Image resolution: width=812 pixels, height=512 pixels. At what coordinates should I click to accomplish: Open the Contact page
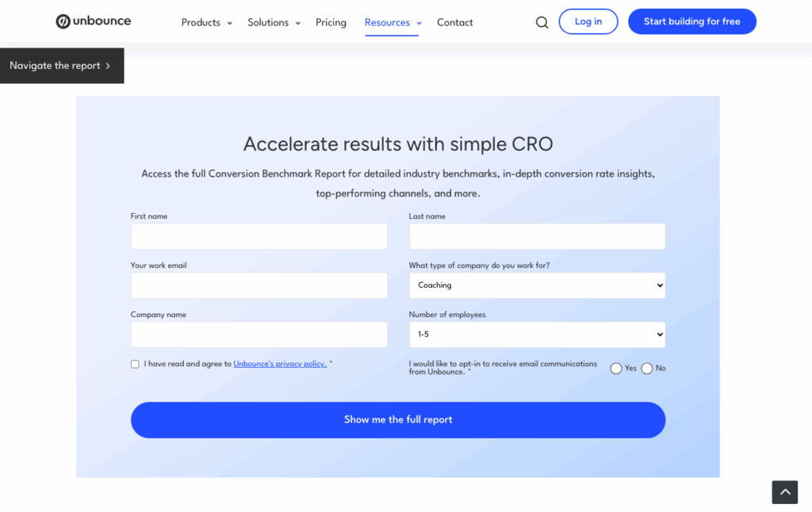pyautogui.click(x=454, y=22)
